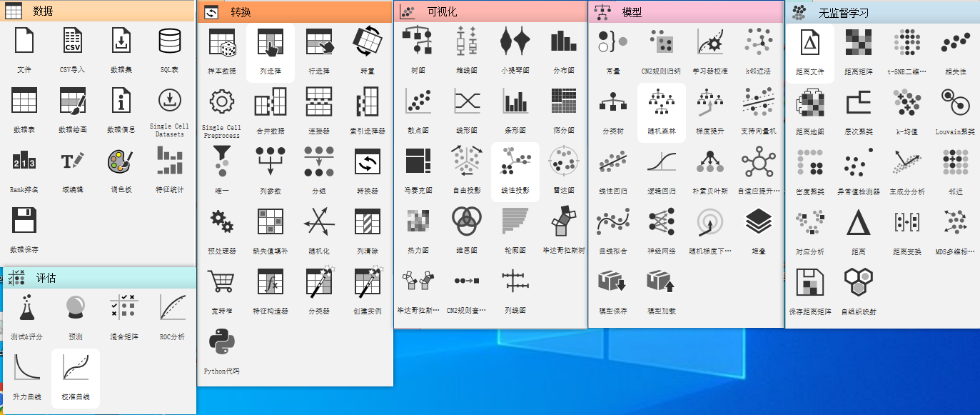
Task: Open the 支持向量机 SVM widget
Action: click(759, 102)
